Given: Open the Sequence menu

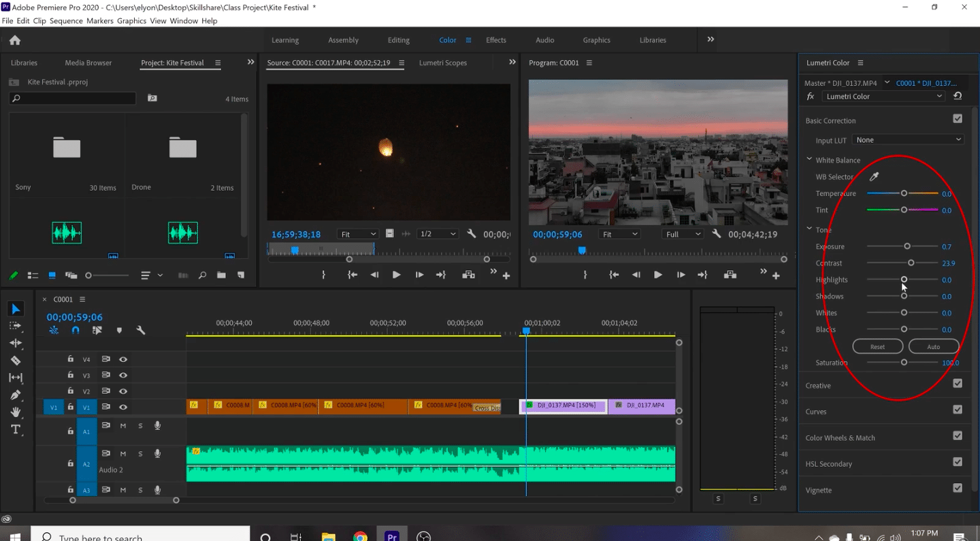Looking at the screenshot, I should click(66, 21).
